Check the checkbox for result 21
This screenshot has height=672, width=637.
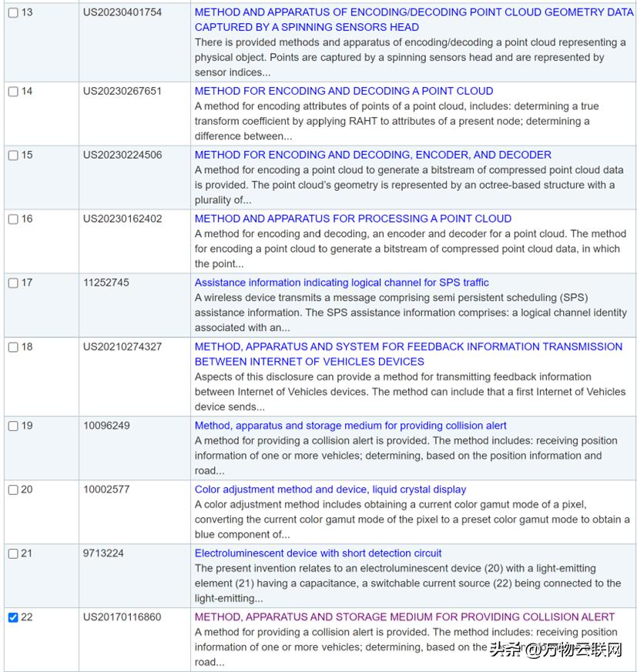tap(13, 554)
